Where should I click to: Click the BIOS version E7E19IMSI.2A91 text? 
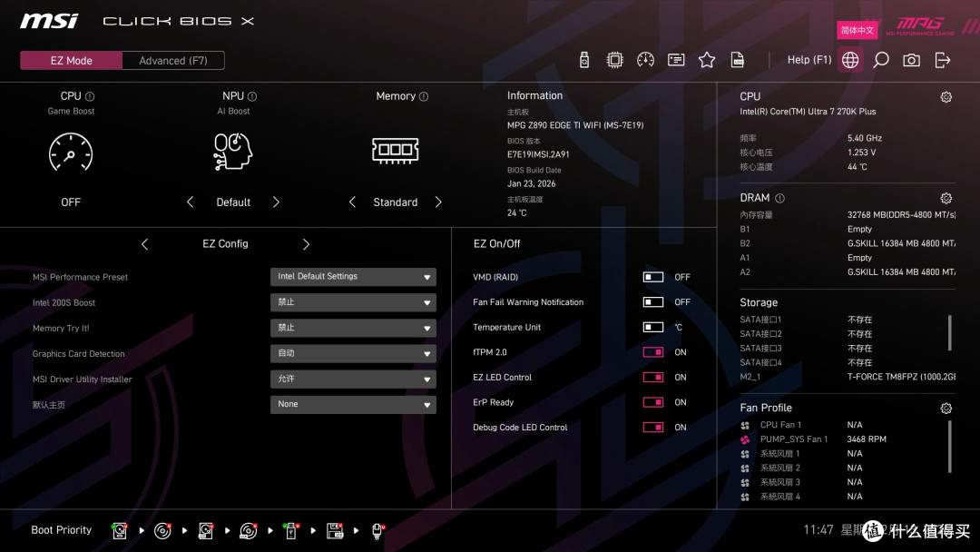click(538, 154)
